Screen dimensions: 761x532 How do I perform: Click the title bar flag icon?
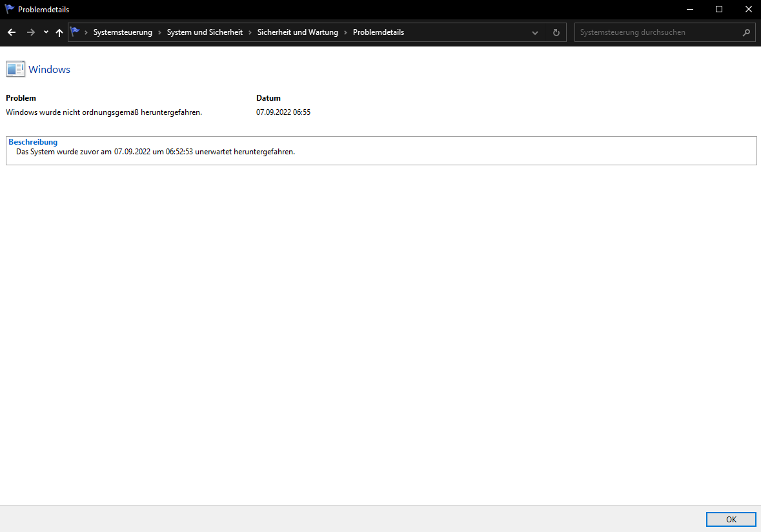click(x=9, y=9)
